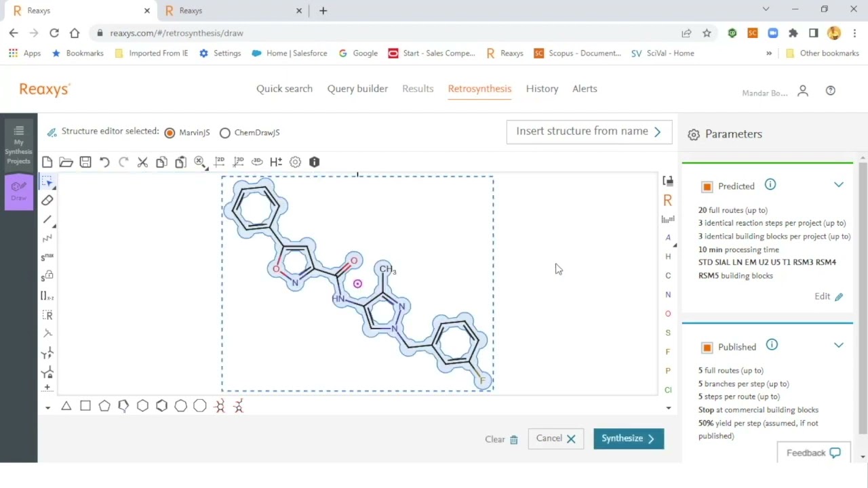The image size is (868, 488).
Task: Select the Fluorine atom F button
Action: pyautogui.click(x=668, y=352)
